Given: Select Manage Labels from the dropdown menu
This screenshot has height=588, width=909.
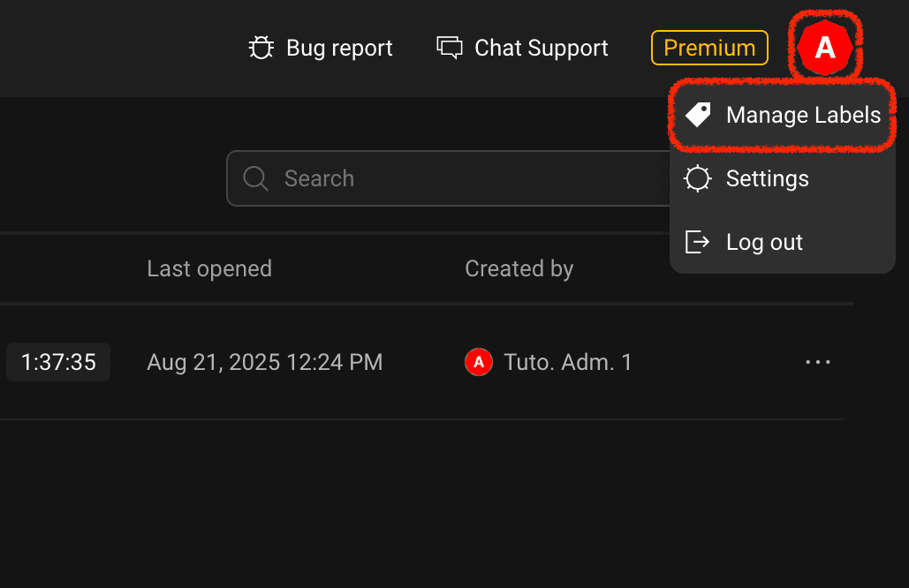Looking at the screenshot, I should (x=783, y=115).
